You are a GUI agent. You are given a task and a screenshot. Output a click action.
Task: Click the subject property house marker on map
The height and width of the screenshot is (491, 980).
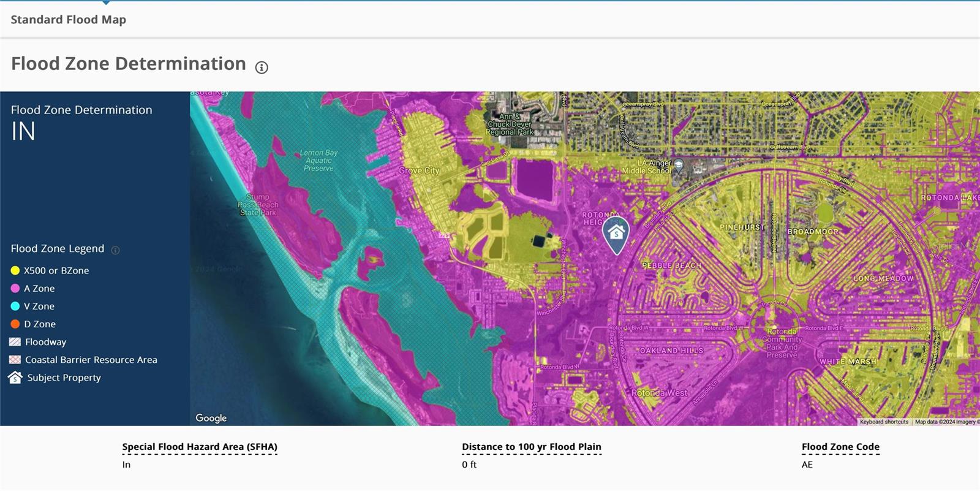[x=616, y=235]
